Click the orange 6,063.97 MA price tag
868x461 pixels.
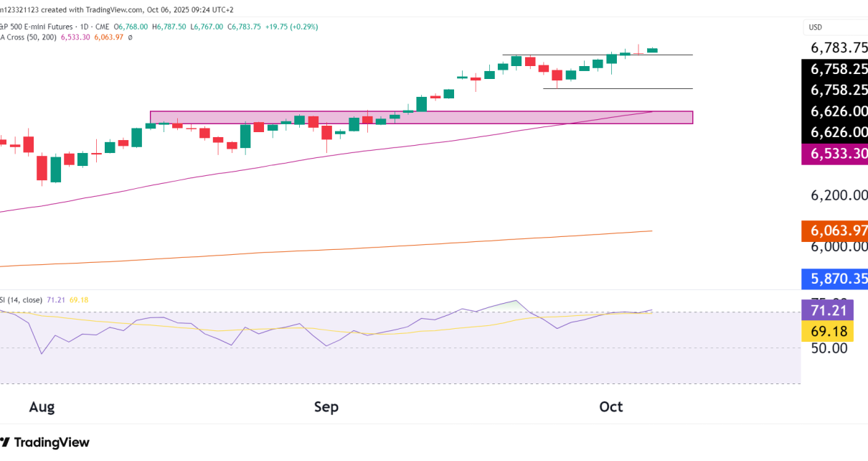835,230
